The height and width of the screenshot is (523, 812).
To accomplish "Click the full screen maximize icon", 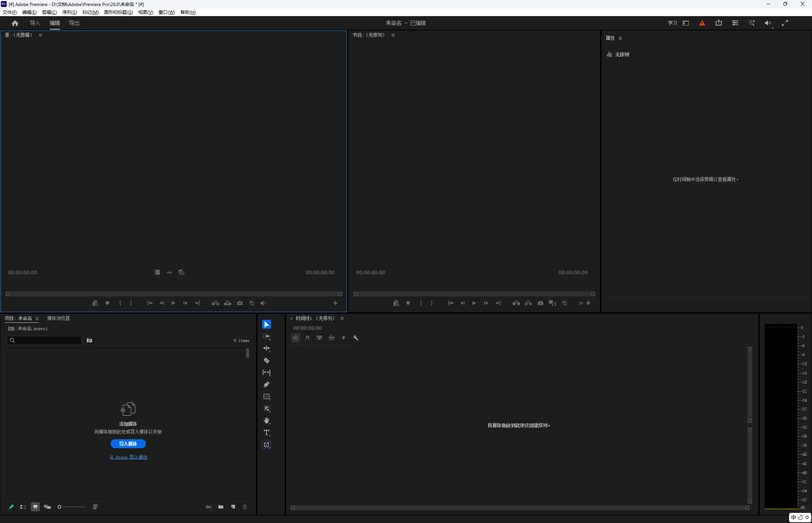I will tap(785, 23).
